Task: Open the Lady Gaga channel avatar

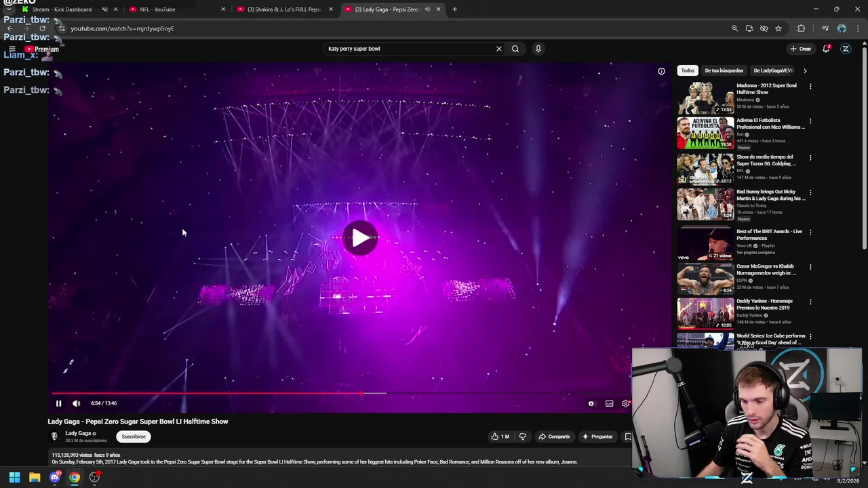Action: [55, 436]
